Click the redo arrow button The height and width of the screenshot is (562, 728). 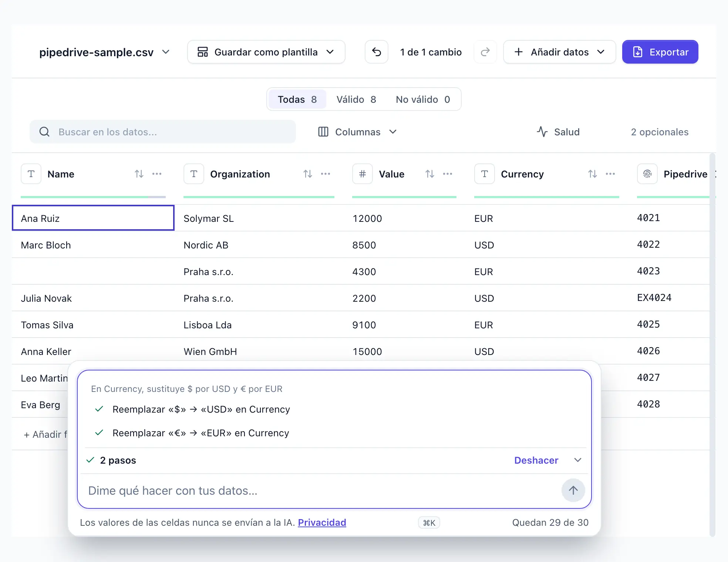click(485, 52)
